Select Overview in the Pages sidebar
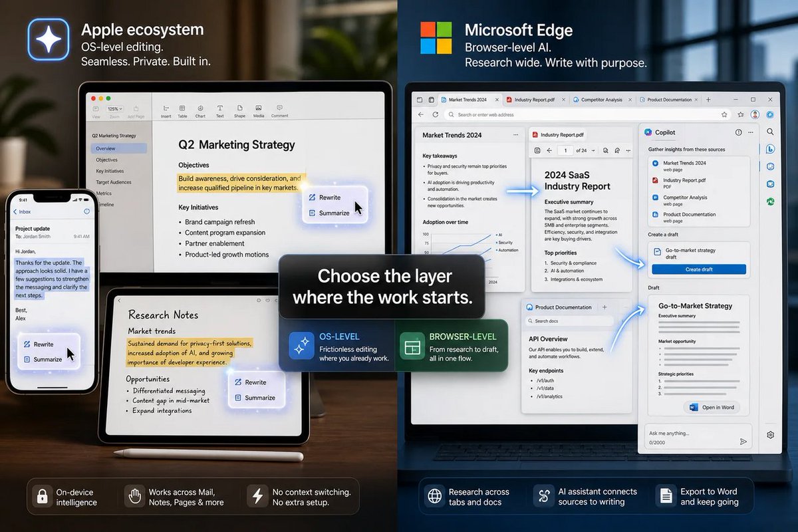Viewport: 798px width, 532px height. pos(118,148)
